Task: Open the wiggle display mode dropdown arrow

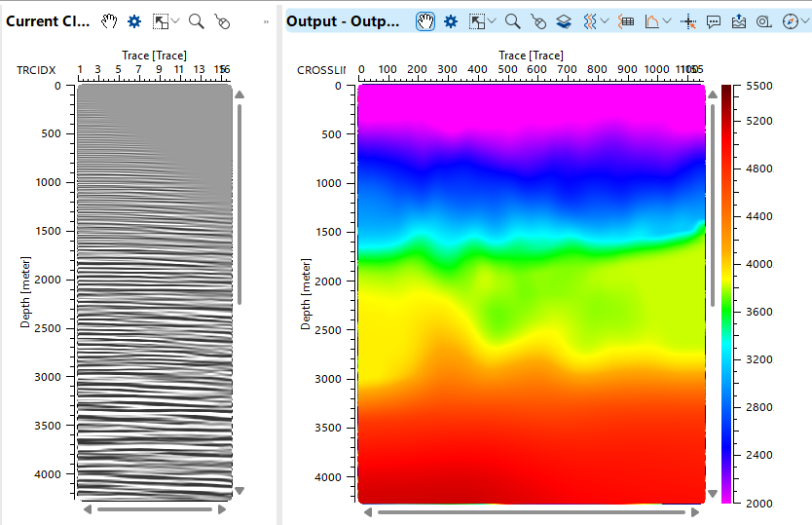Action: (x=605, y=21)
